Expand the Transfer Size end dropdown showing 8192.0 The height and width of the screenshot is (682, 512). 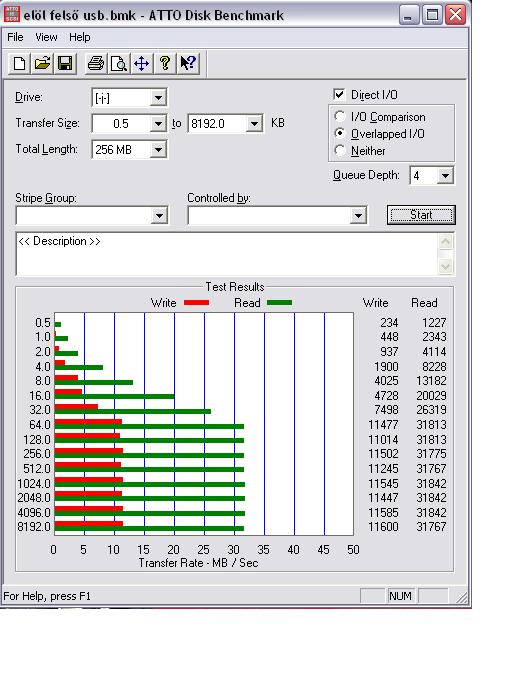(x=254, y=124)
